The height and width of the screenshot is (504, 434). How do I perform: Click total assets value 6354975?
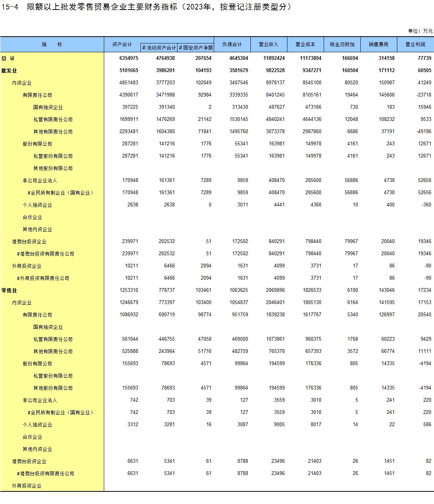[x=129, y=58]
